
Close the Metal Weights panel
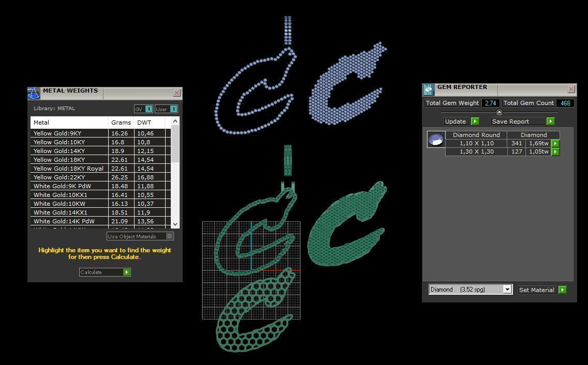click(x=177, y=93)
